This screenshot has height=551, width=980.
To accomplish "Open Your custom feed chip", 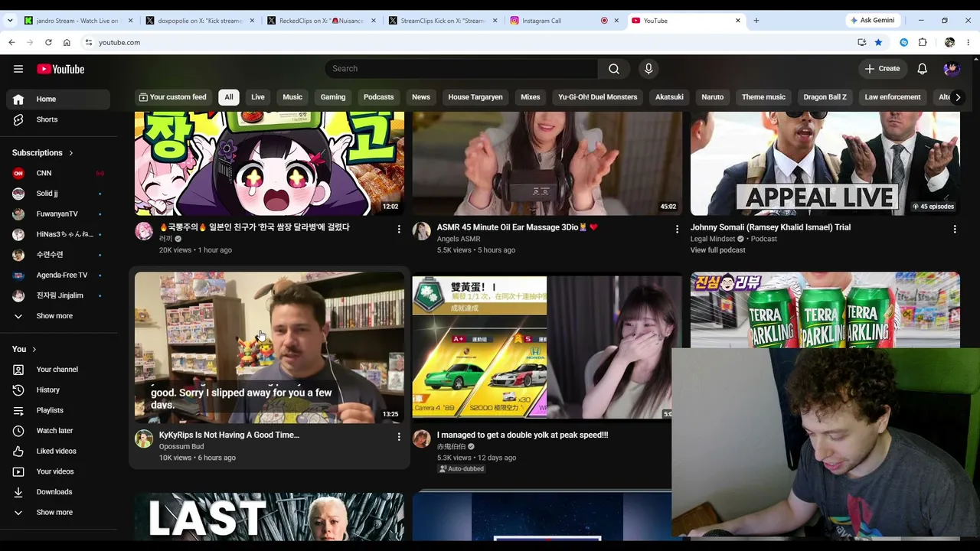I will 172,97.
